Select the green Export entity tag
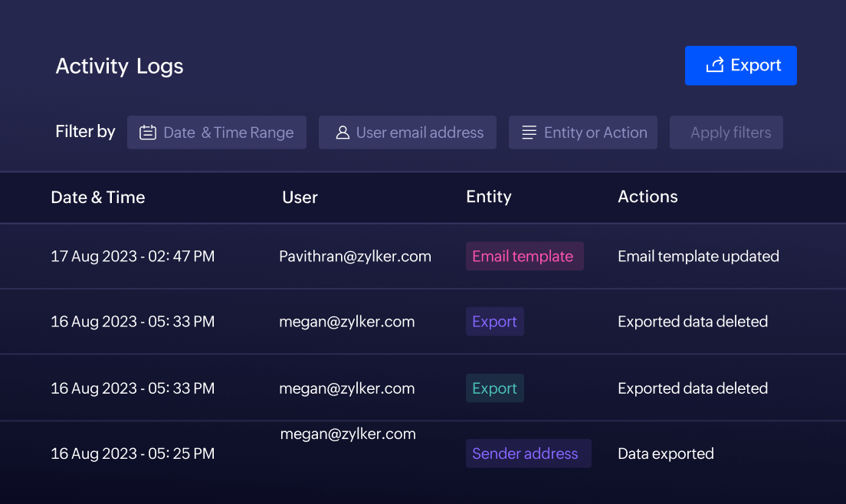Image resolution: width=846 pixels, height=504 pixels. [494, 388]
